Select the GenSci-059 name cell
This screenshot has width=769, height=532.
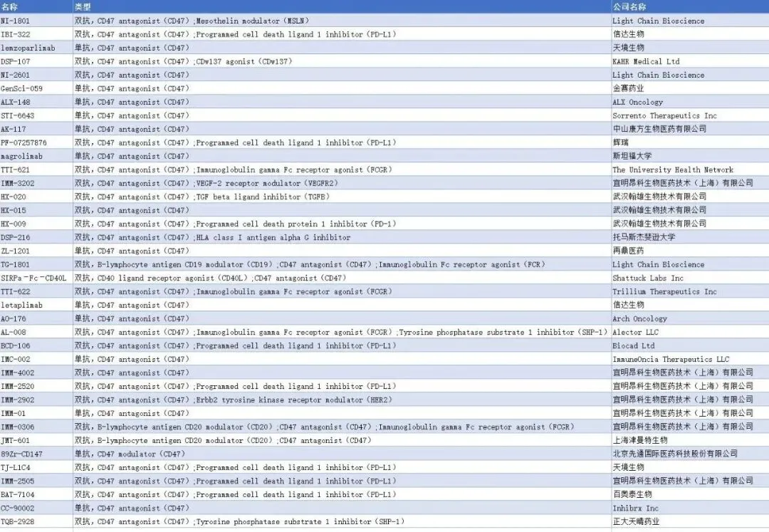[x=36, y=88]
